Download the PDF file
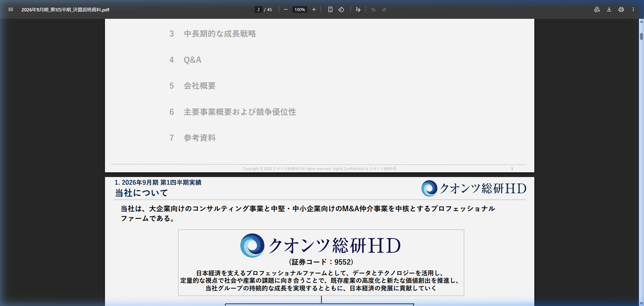Viewport: 644px width, 306px height. tap(609, 9)
